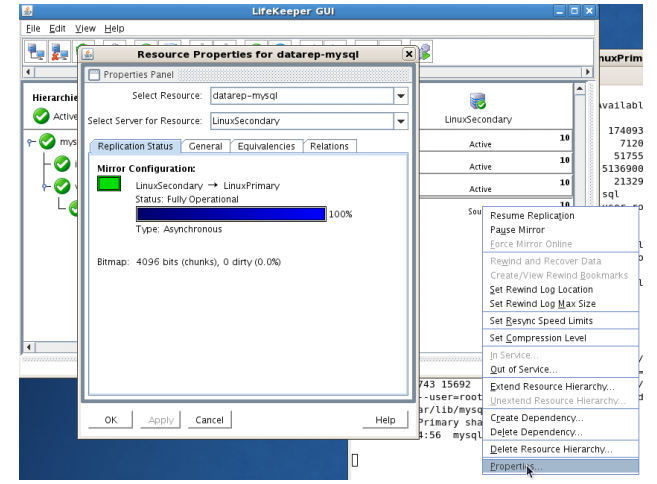Click the Java icon in LifeKeeper GUI title bar
657x484 pixels.
coord(28,11)
